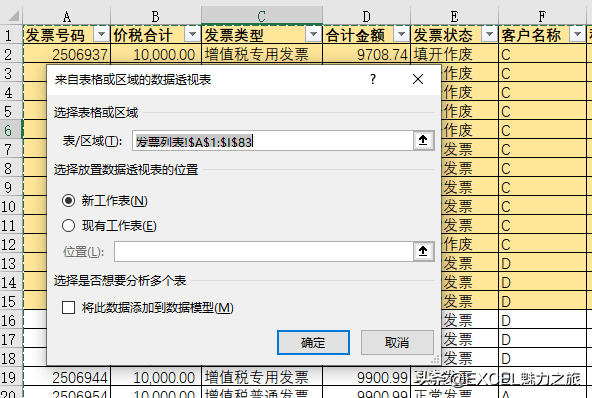Open filter dropdown for 发票号码 column
The width and height of the screenshot is (592, 398).
(x=101, y=35)
